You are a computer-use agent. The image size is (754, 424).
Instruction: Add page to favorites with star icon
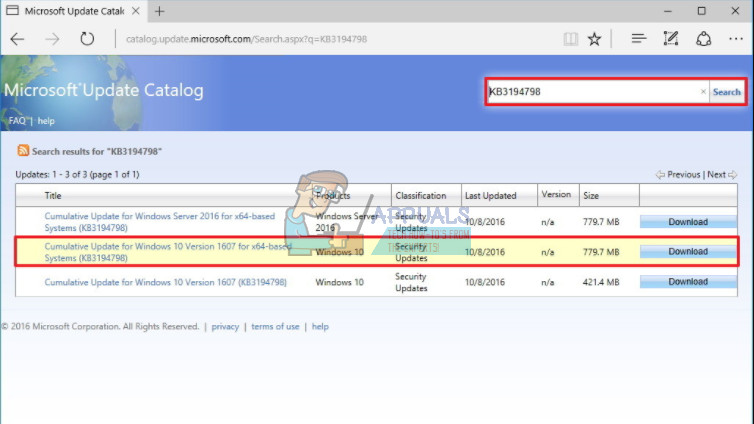[x=594, y=39]
